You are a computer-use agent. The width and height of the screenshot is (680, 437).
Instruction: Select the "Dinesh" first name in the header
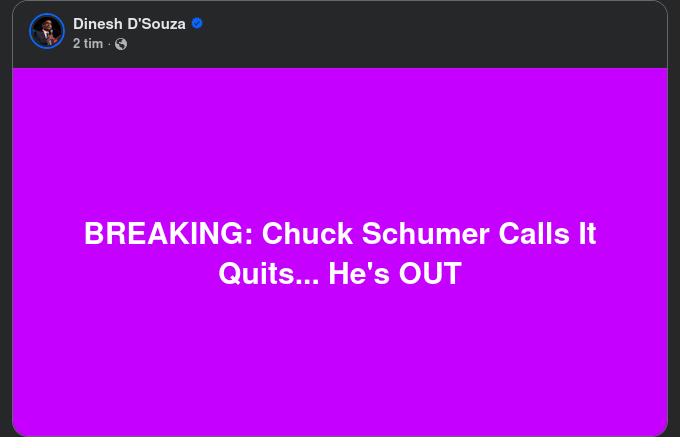click(x=95, y=23)
